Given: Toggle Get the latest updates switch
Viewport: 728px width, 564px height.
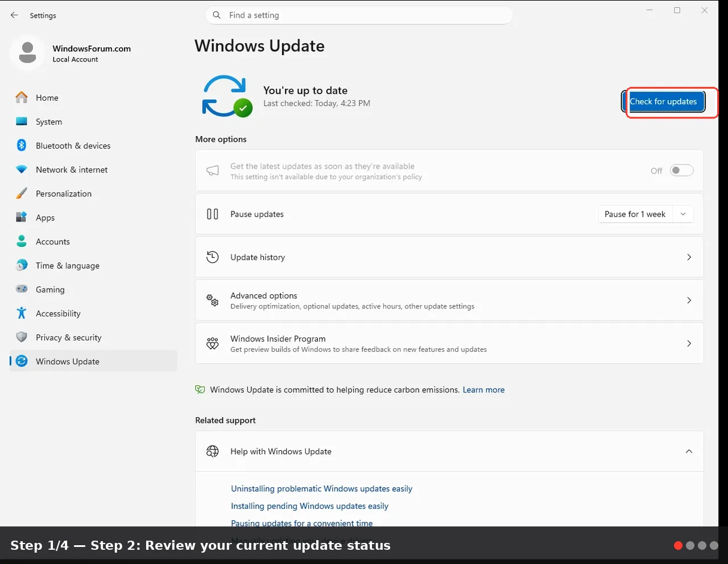Looking at the screenshot, I should click(681, 171).
